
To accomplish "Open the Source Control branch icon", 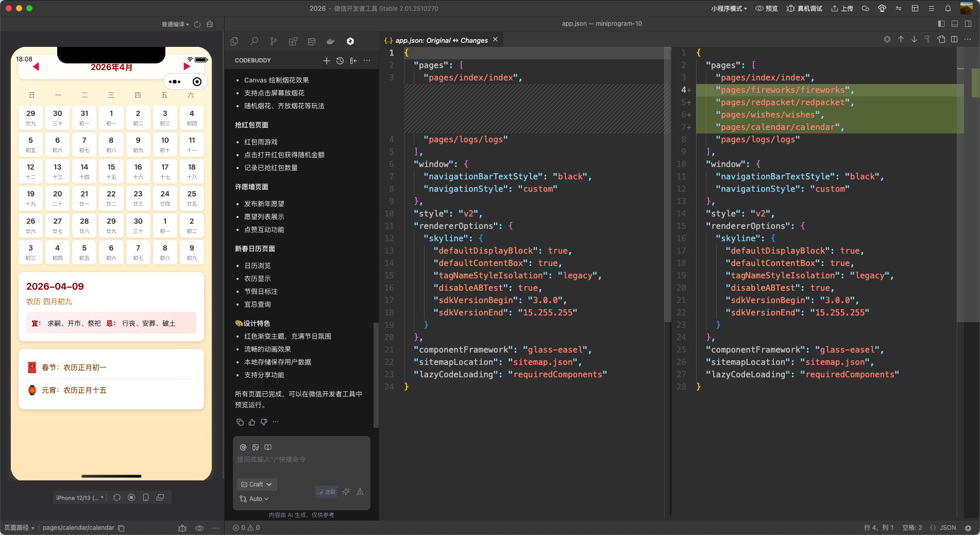I will (x=273, y=41).
